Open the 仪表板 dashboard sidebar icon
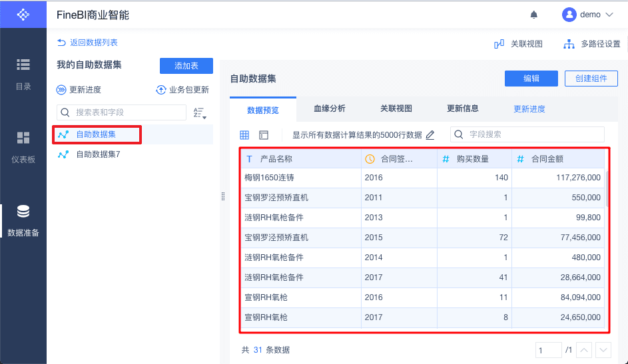628x364 pixels. coord(23,146)
